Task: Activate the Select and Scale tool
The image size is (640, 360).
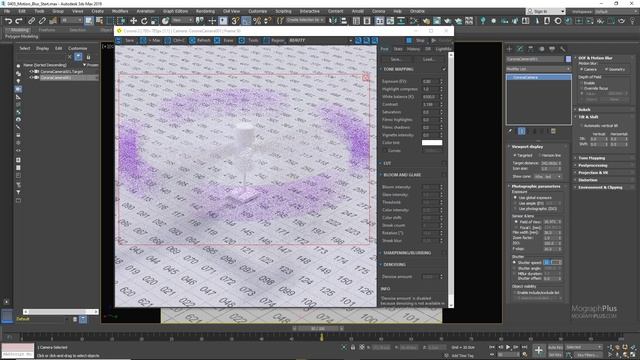Action: pyautogui.click(x=154, y=20)
